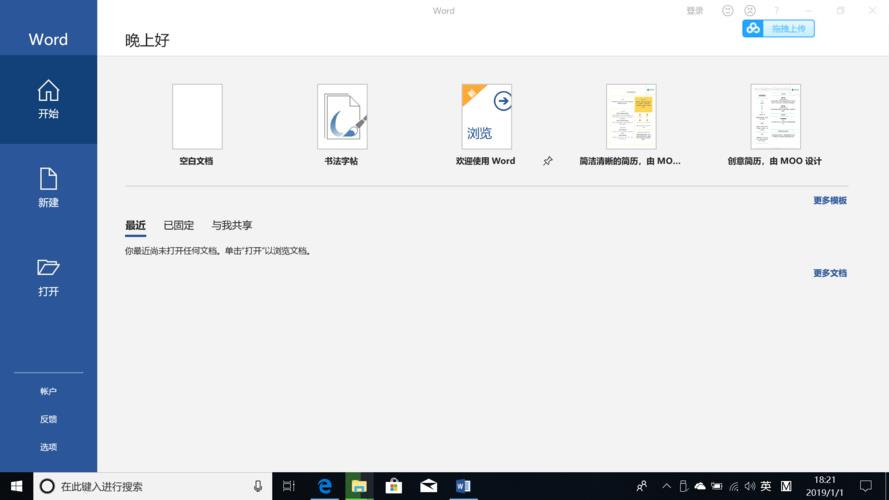889x500 pixels.
Task: Switch to the Pinned (已固定) tab
Action: (x=179, y=225)
